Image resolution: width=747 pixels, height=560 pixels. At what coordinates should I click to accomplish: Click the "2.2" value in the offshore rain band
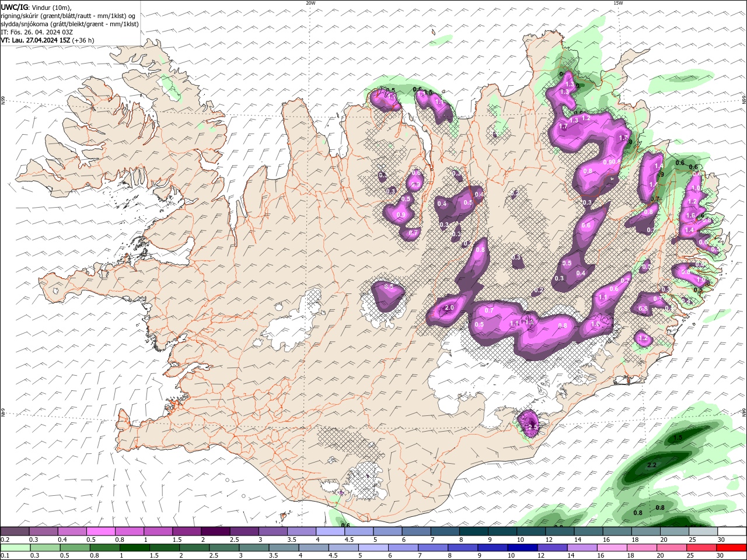coord(652,466)
